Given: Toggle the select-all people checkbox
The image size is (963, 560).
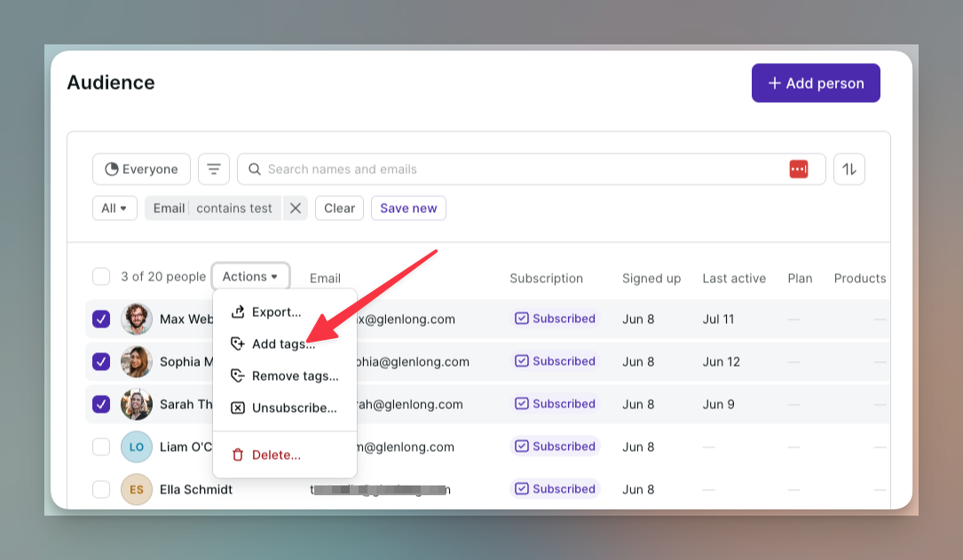Looking at the screenshot, I should pyautogui.click(x=101, y=277).
